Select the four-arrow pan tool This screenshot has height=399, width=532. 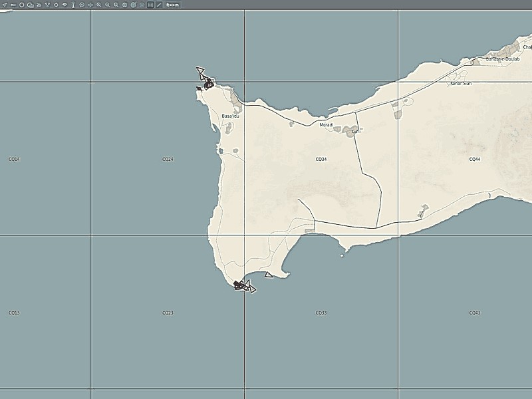[x=90, y=5]
